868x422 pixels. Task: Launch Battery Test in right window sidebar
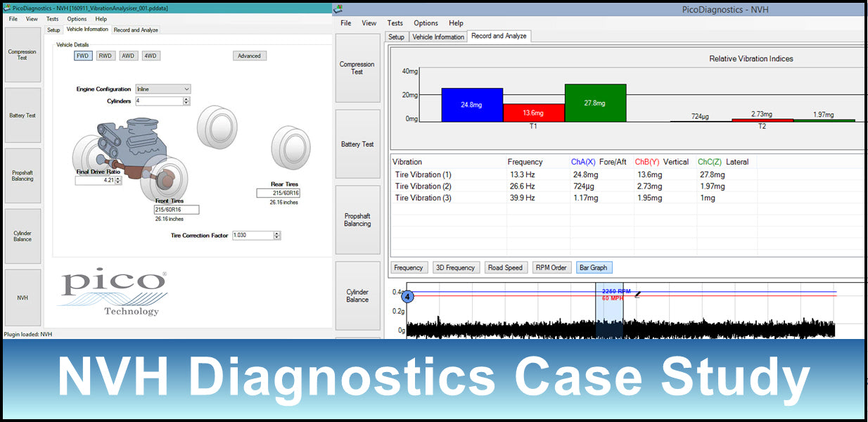click(357, 144)
